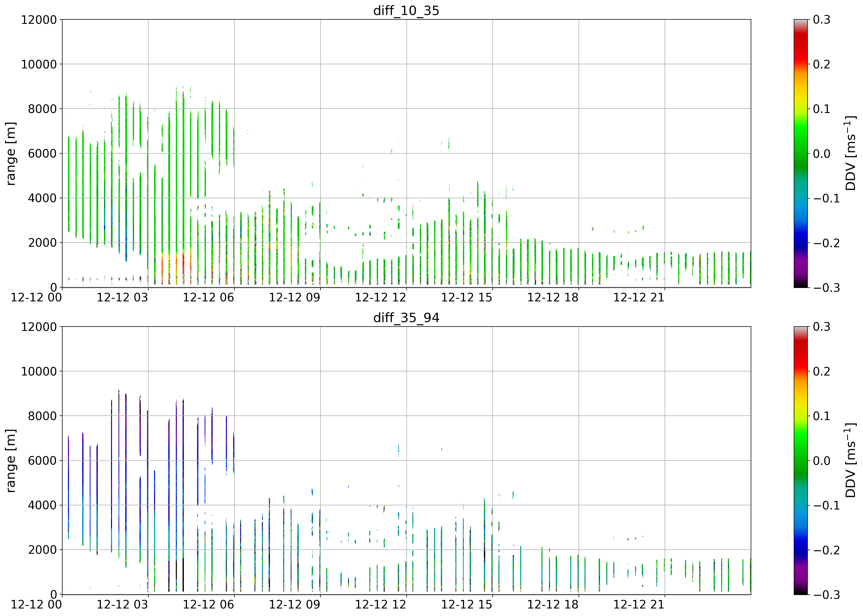863x616 pixels.
Task: Click the '12-12 00' x-tick under diff_35_94
Action: (x=36, y=605)
